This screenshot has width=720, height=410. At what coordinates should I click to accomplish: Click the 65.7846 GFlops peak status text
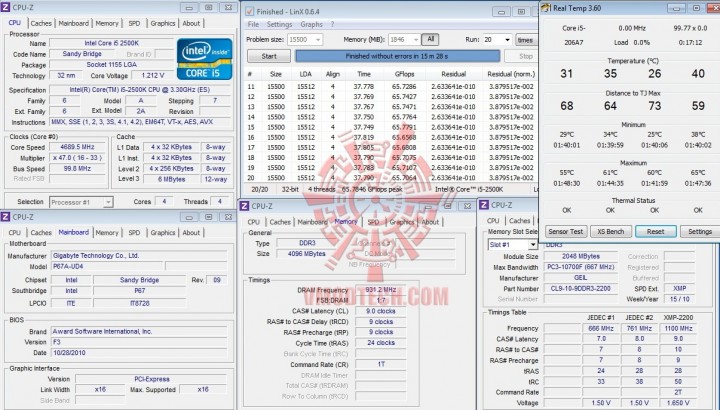pos(372,189)
